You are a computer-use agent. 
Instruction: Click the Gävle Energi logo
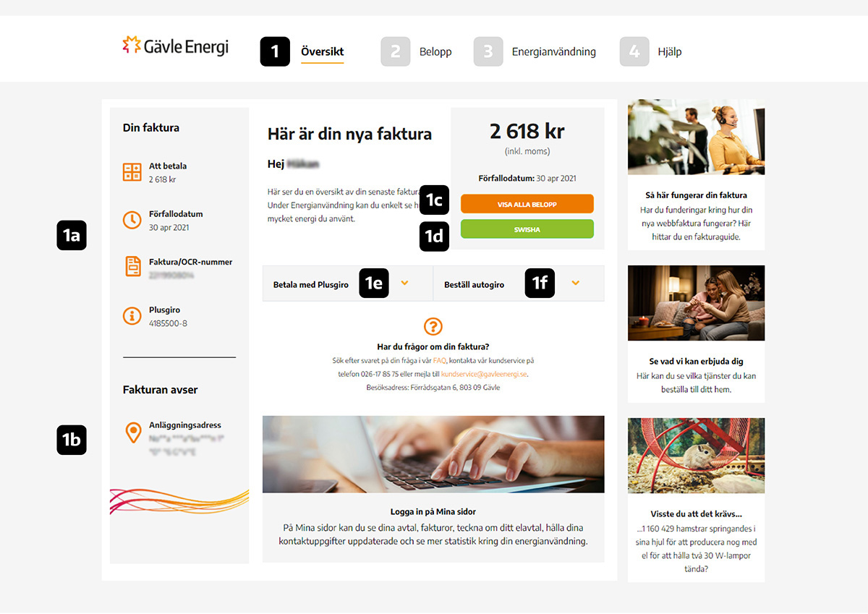176,46
